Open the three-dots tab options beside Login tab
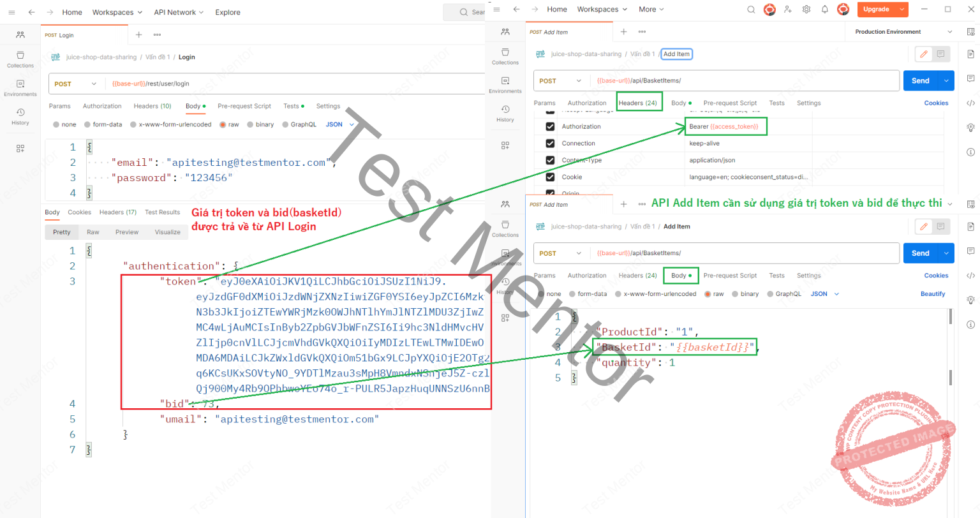This screenshot has width=980, height=518. [157, 34]
